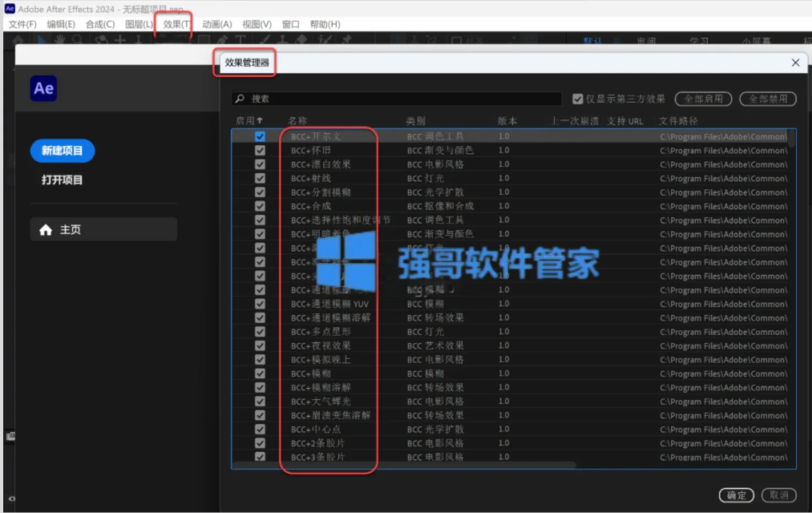Screen dimensions: 812x513
Task: Uncheck the box for BCC+2条胶片
Action: (x=260, y=443)
